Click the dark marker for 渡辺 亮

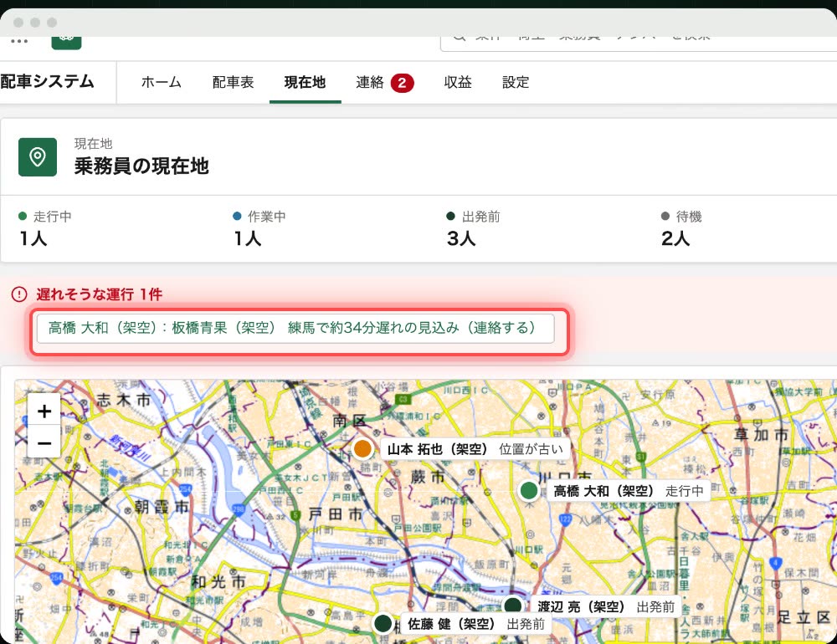coord(513,606)
